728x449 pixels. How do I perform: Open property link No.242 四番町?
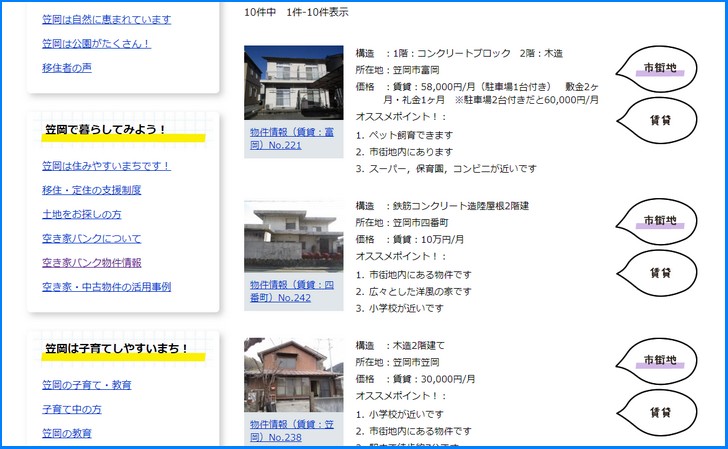click(292, 291)
